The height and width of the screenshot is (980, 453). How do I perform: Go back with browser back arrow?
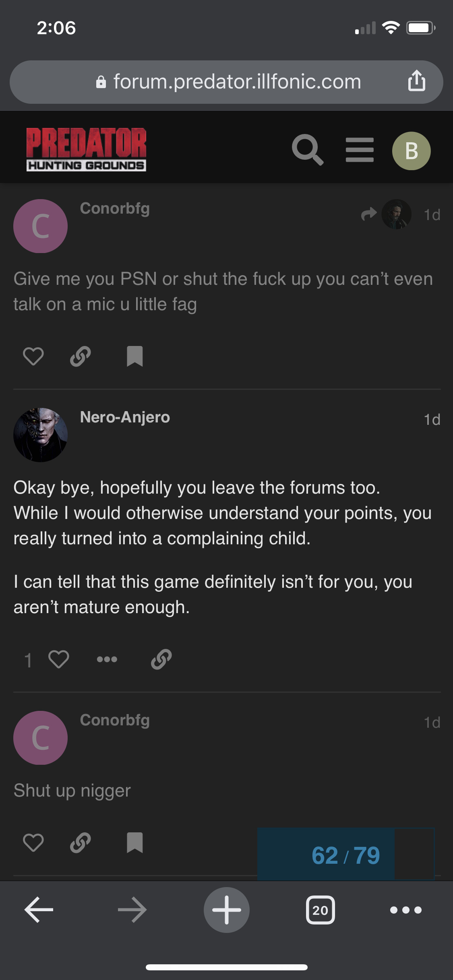[x=39, y=910]
